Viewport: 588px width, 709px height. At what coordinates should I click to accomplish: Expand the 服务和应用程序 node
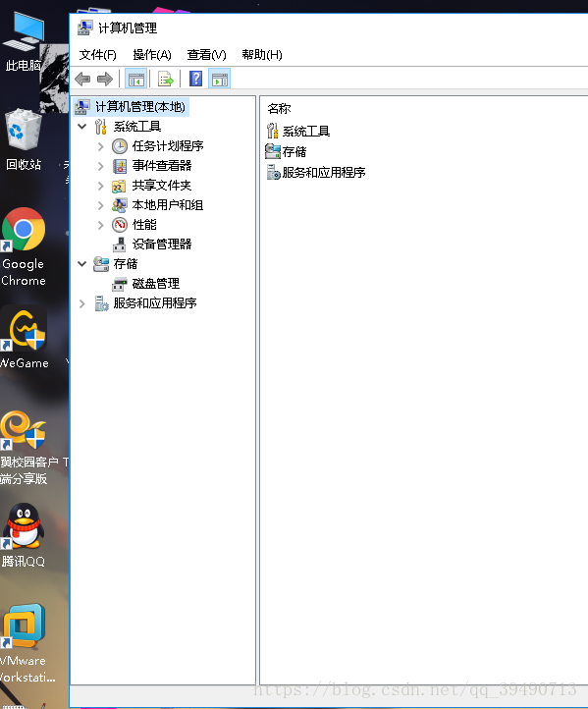(x=82, y=303)
